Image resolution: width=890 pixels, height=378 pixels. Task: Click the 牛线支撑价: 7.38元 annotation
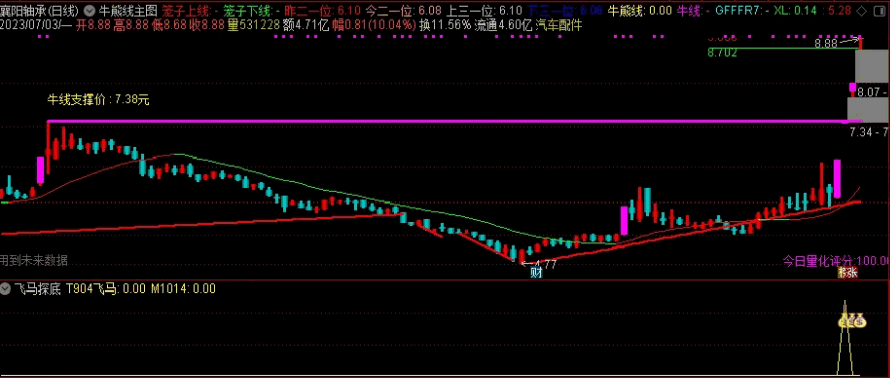click(98, 100)
